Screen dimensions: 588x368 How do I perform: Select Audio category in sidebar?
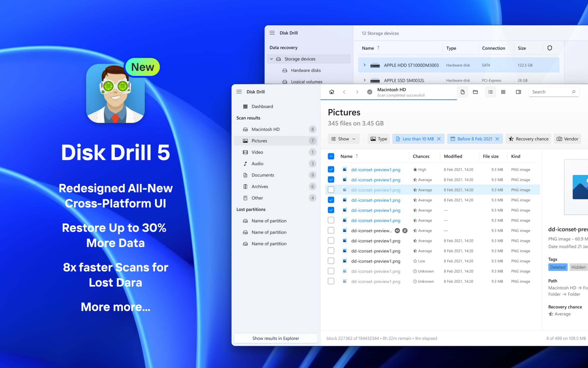[276, 164]
